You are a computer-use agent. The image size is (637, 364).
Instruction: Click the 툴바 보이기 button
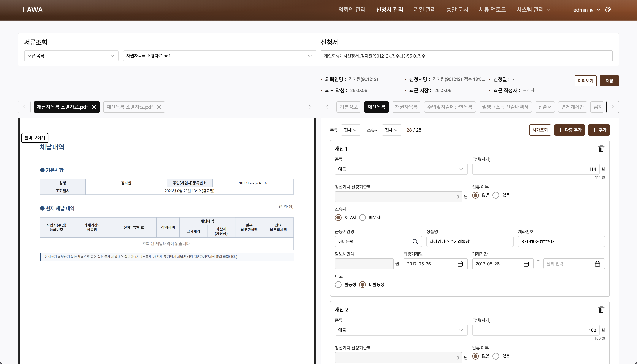(x=35, y=138)
